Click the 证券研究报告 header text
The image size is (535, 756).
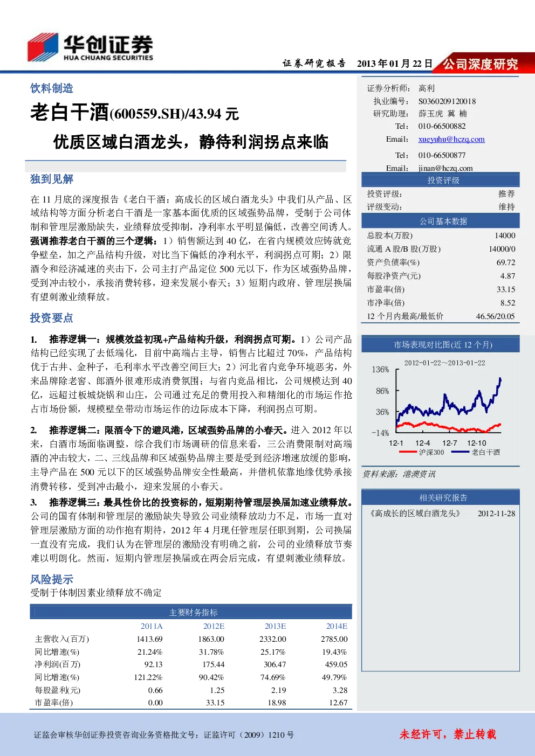coord(314,64)
